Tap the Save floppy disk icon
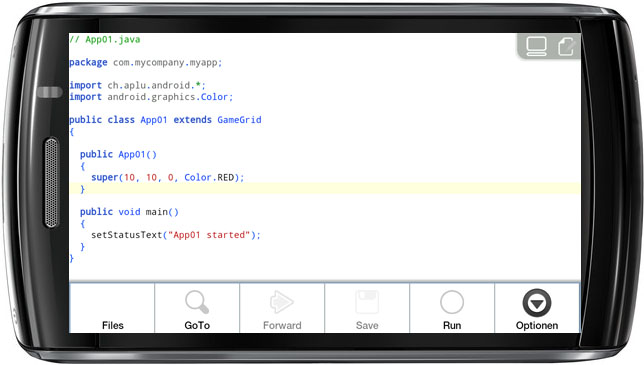Screen dimensions: 644x365 [x=367, y=302]
